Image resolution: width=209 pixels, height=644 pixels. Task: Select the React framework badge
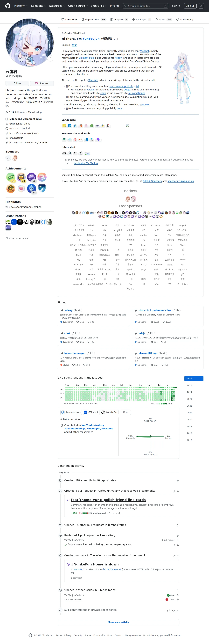click(x=70, y=139)
